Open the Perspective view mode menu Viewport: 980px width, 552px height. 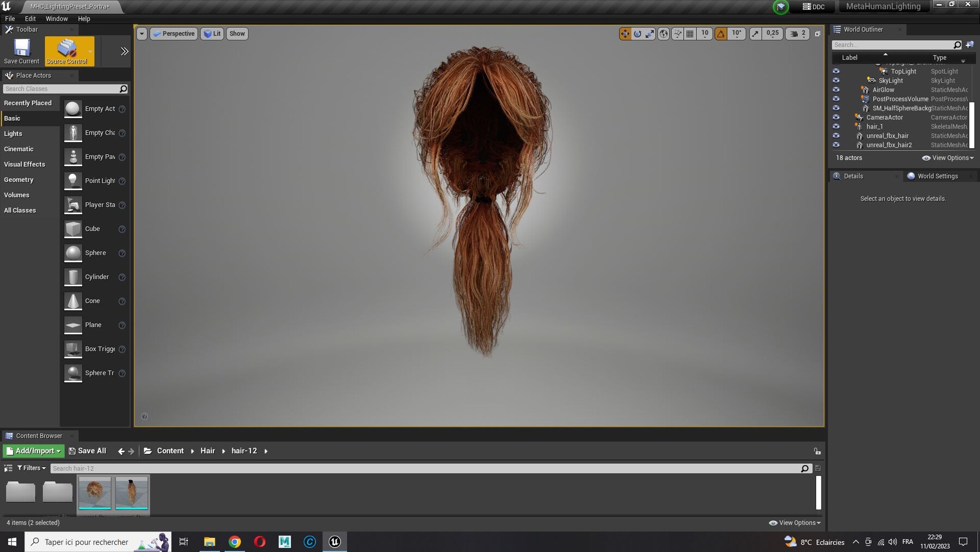(x=174, y=34)
